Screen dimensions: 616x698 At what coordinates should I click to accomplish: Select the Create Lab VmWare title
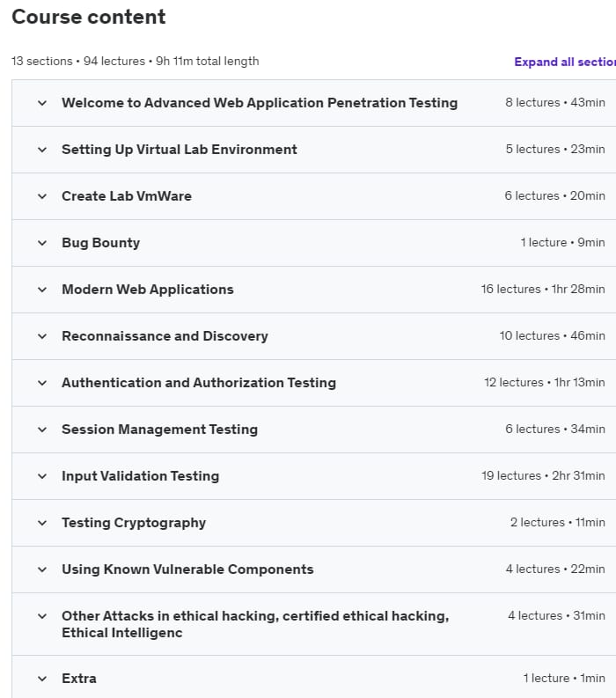(127, 196)
